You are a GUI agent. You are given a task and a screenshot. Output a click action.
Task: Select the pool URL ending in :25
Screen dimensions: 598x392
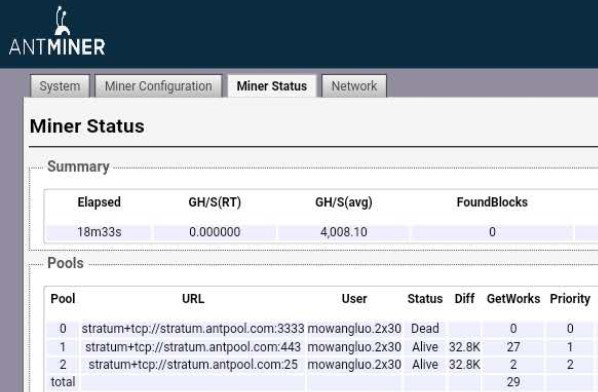193,365
